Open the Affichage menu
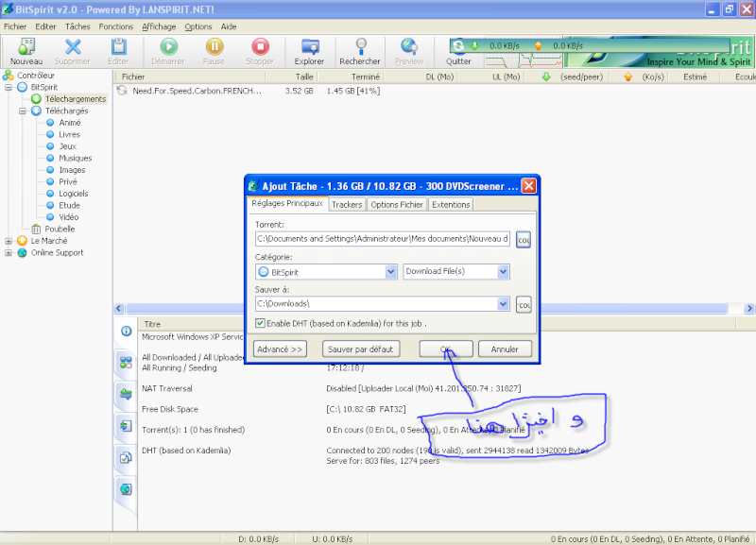Screen dimensions: 756x545 [x=159, y=26]
